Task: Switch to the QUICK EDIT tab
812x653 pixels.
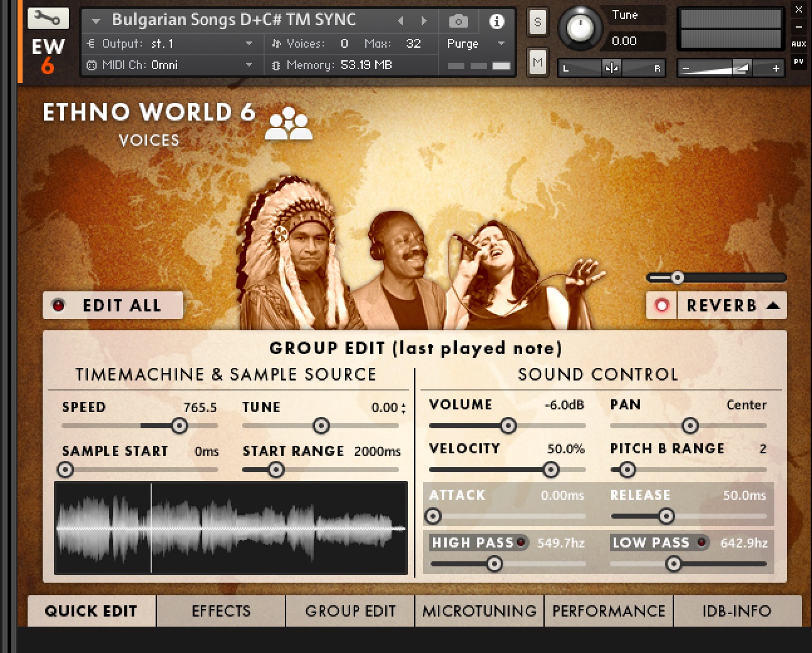Action: (91, 611)
